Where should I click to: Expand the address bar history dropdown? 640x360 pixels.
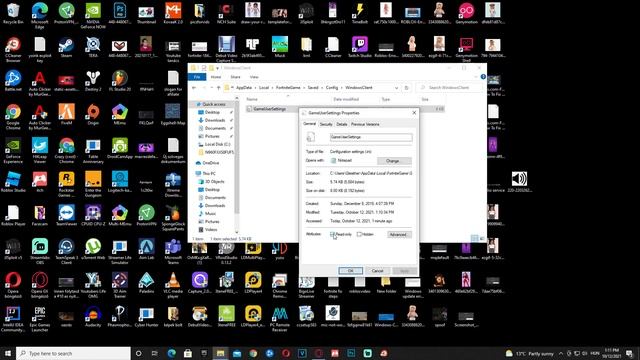(396, 88)
